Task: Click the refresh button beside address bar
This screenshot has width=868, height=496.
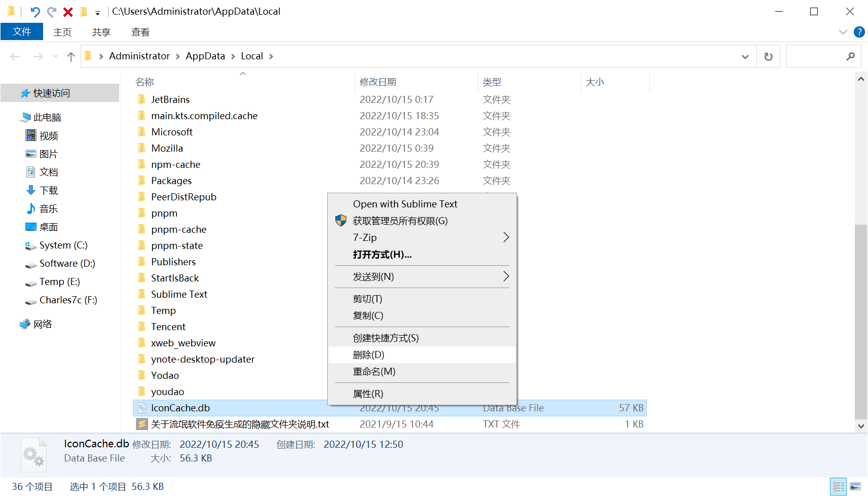Action: [x=768, y=56]
